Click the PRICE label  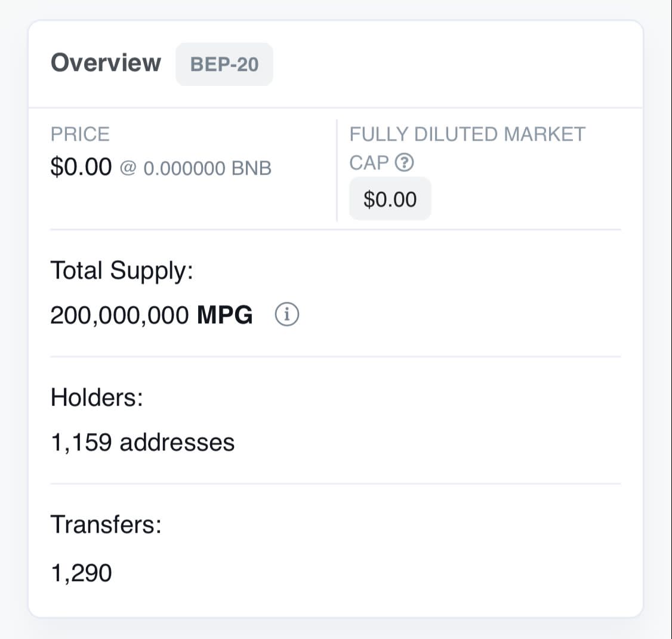coord(80,134)
